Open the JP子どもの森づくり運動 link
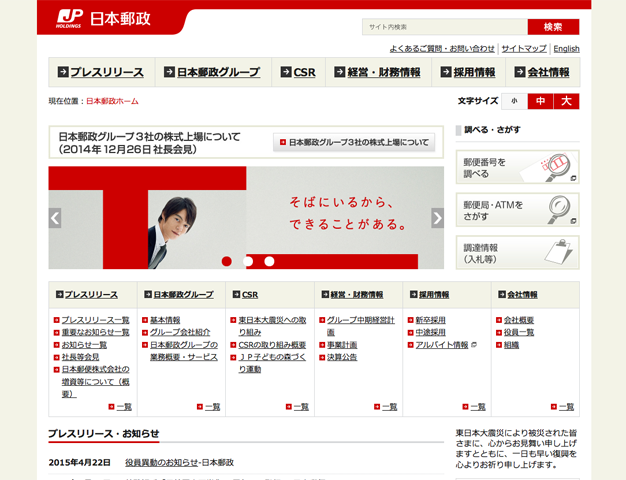The width and height of the screenshot is (626, 480). [272, 363]
